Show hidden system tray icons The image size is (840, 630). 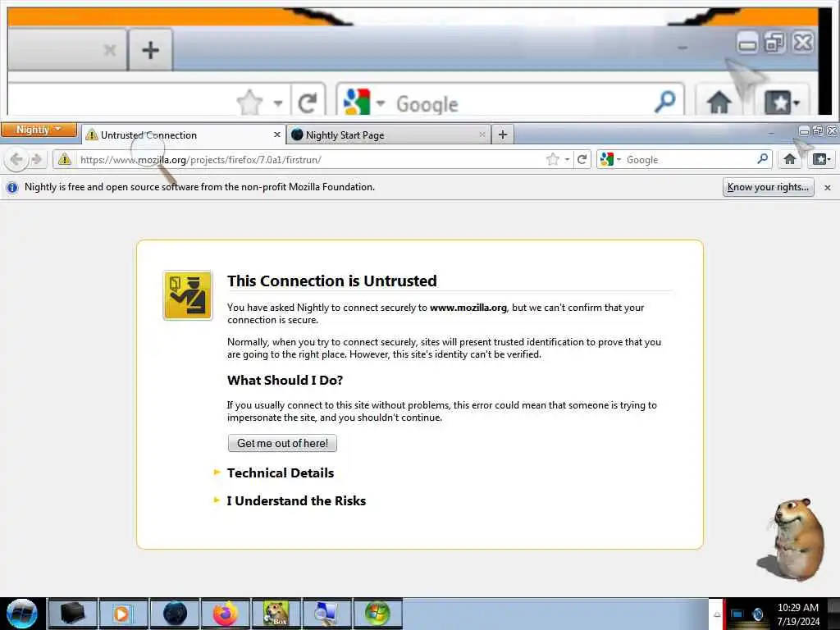pyautogui.click(x=717, y=614)
